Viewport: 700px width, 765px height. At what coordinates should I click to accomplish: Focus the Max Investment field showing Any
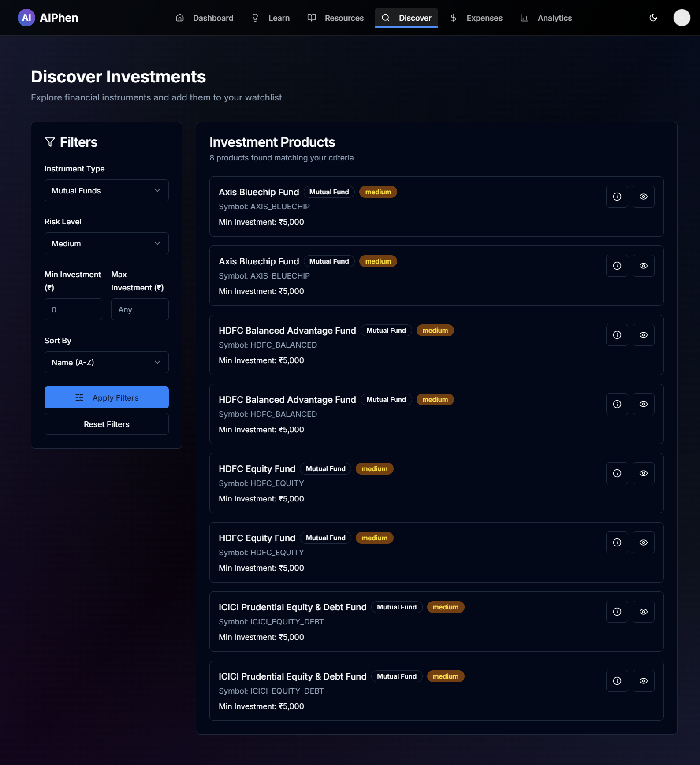coord(140,309)
